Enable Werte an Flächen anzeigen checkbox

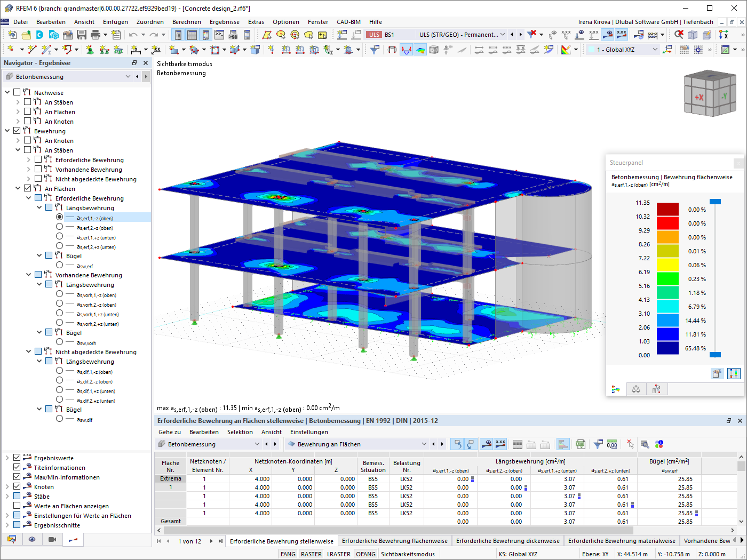(17, 506)
